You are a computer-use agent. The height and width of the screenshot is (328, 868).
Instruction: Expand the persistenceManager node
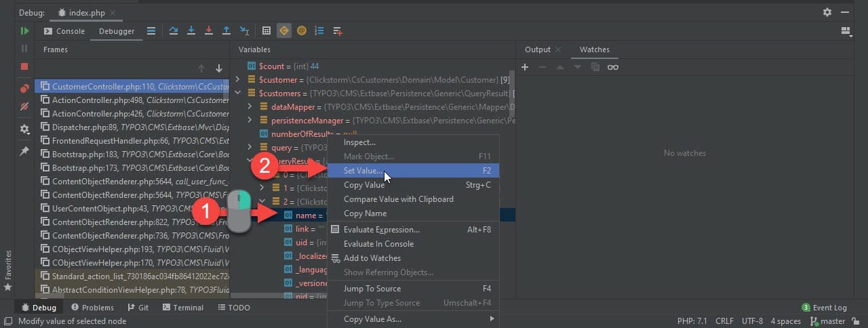(x=249, y=120)
